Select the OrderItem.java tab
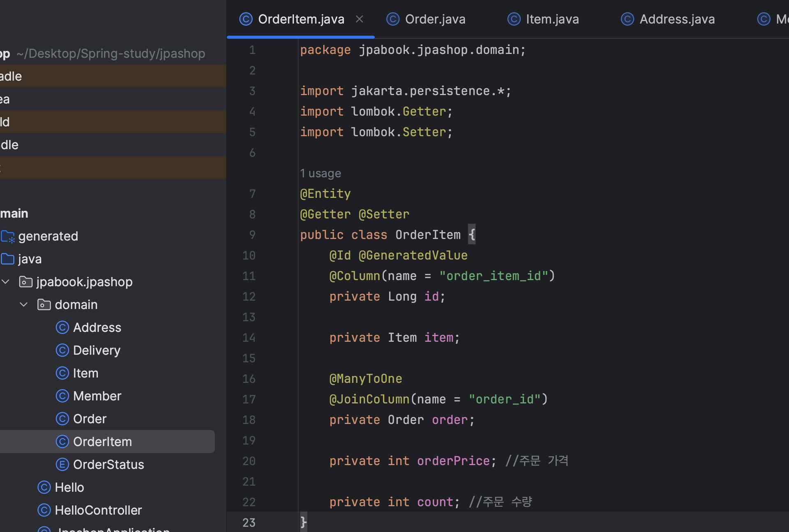The height and width of the screenshot is (532, 789). 301,19
